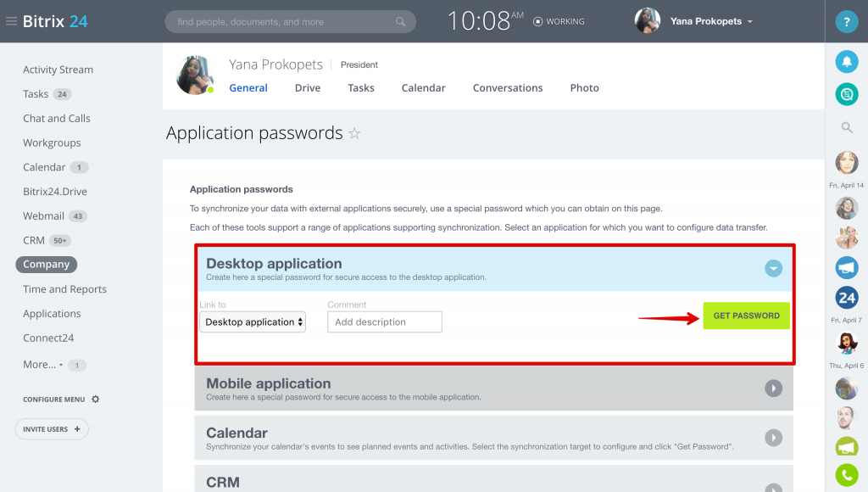
Task: Click the green phone call icon
Action: [847, 475]
